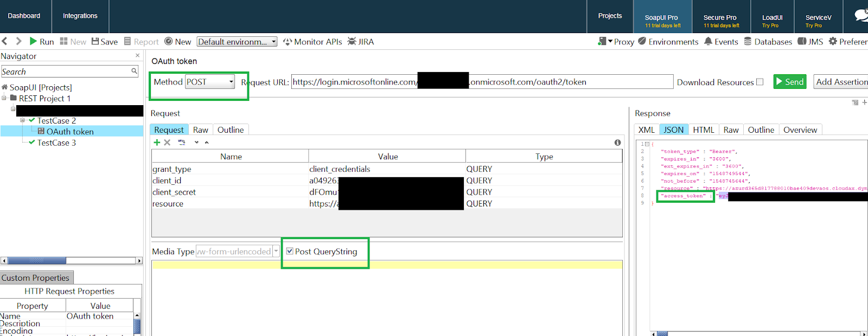
Task: Toggle the Post QueryString checkbox
Action: (290, 251)
